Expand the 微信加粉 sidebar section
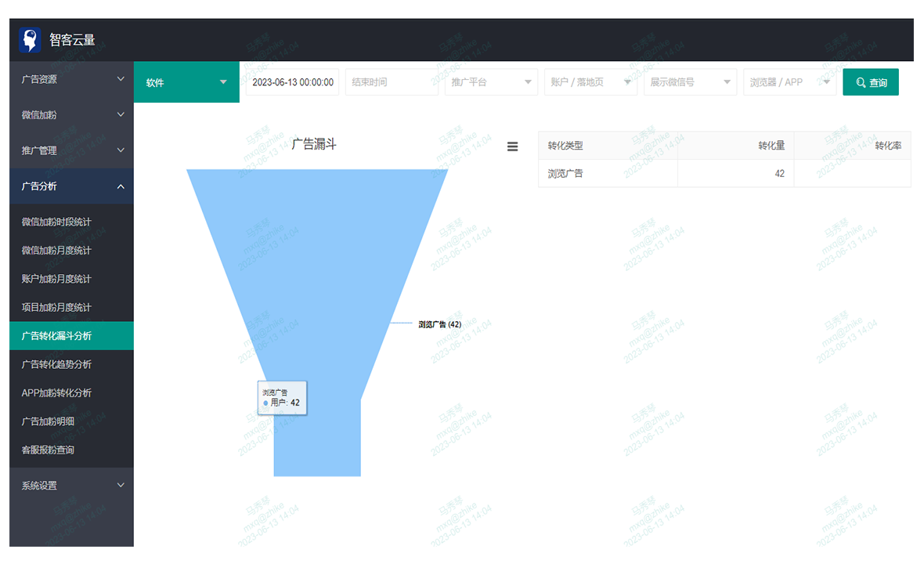The height and width of the screenshot is (571, 924). [71, 114]
